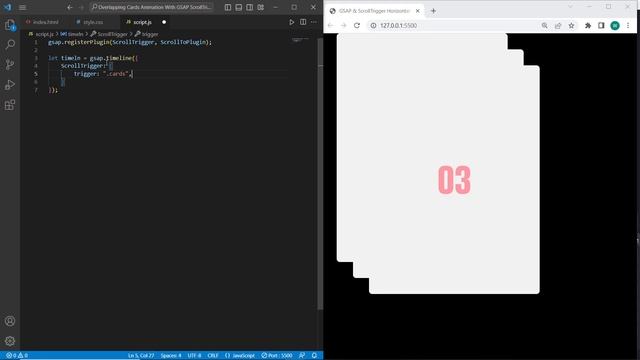Open the Search view in the activity bar

(10, 44)
